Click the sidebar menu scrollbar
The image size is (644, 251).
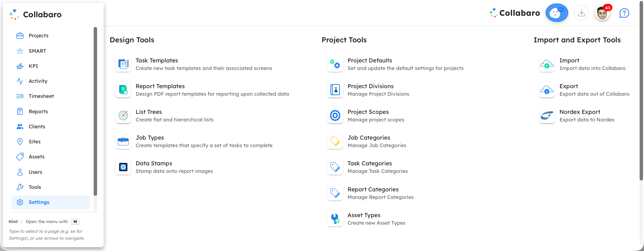coord(95,111)
